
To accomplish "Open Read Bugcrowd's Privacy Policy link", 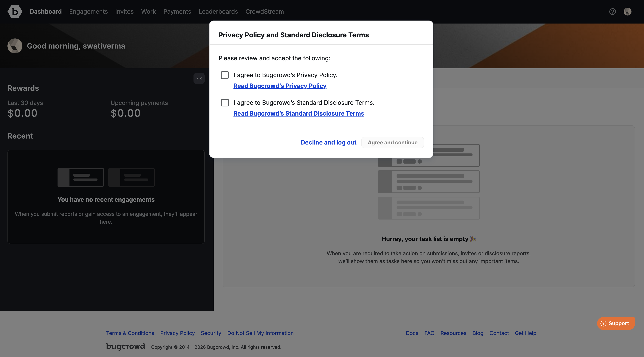I will (x=280, y=86).
